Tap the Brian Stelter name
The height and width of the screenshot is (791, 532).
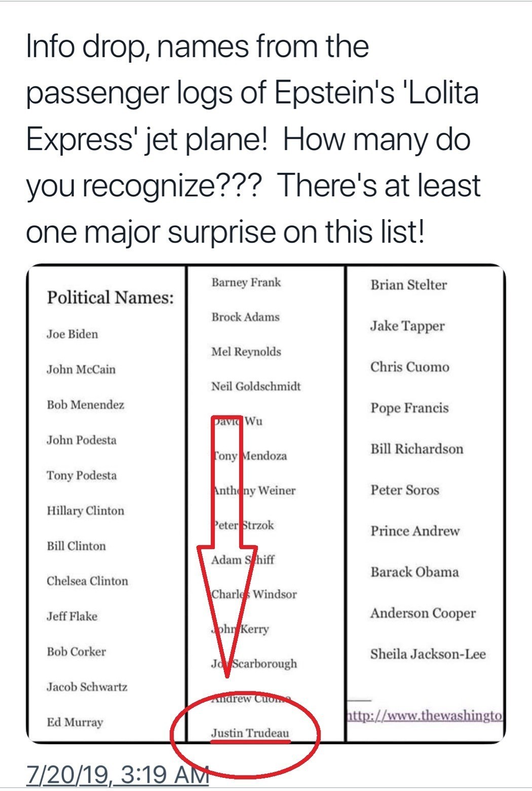[x=408, y=285]
